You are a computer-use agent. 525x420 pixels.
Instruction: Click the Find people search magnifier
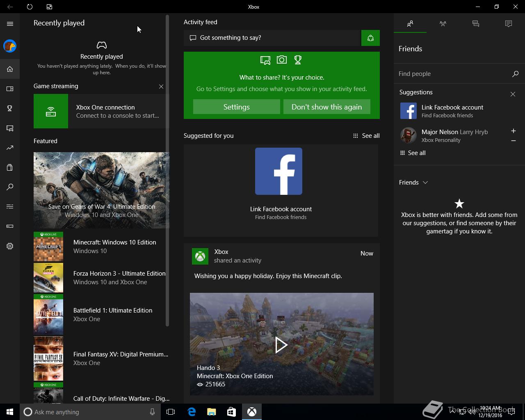click(516, 74)
